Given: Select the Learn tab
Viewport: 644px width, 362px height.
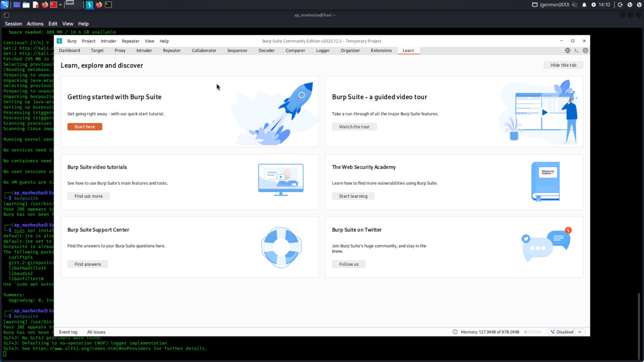Looking at the screenshot, I should click(408, 51).
